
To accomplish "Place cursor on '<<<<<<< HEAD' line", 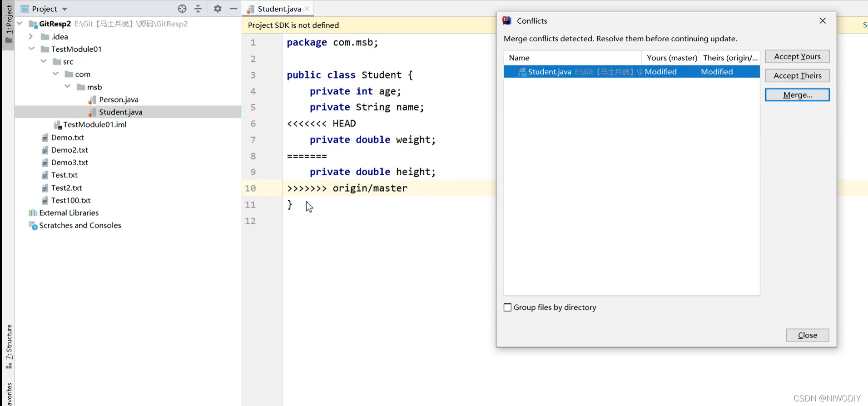I will click(321, 124).
